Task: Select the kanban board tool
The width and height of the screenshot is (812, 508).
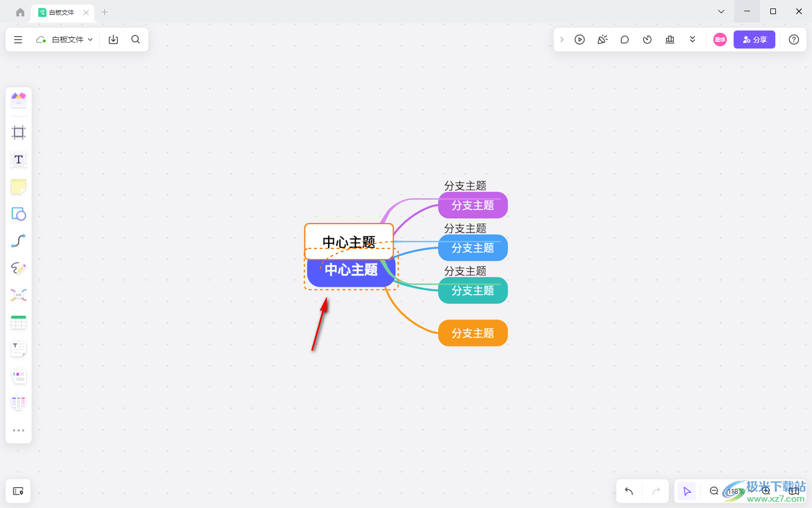Action: click(x=19, y=403)
